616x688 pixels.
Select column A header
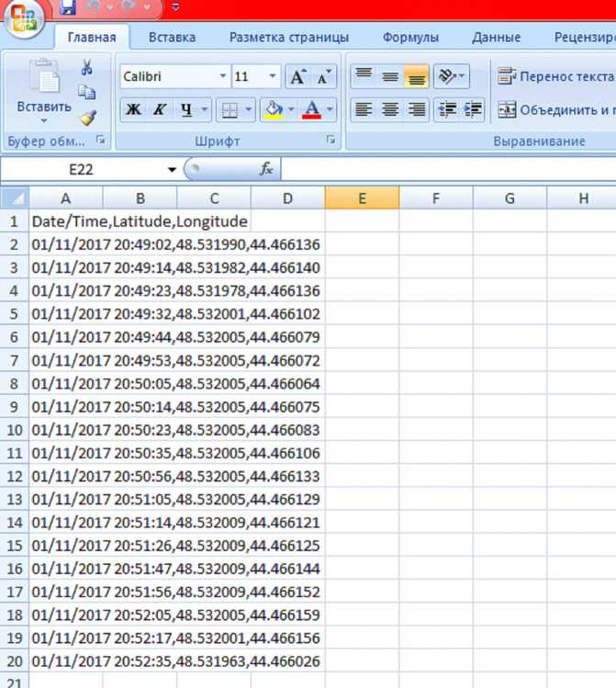coord(66,197)
